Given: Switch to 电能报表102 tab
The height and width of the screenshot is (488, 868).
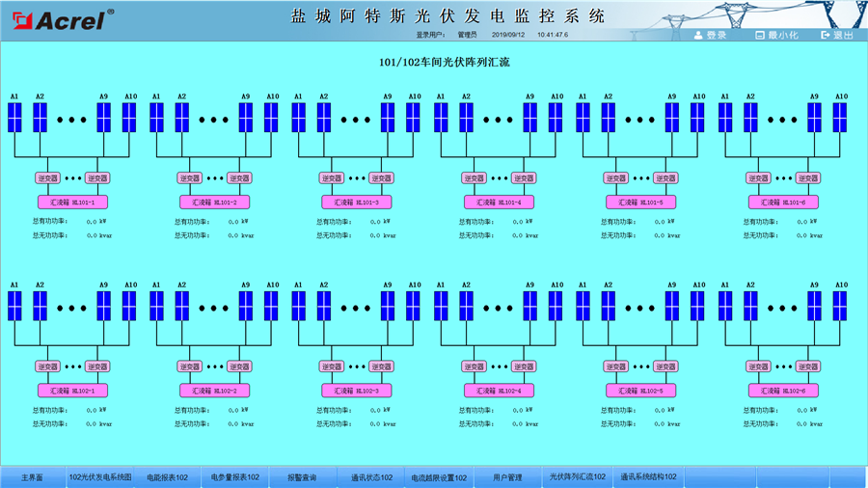Looking at the screenshot, I should (x=167, y=477).
